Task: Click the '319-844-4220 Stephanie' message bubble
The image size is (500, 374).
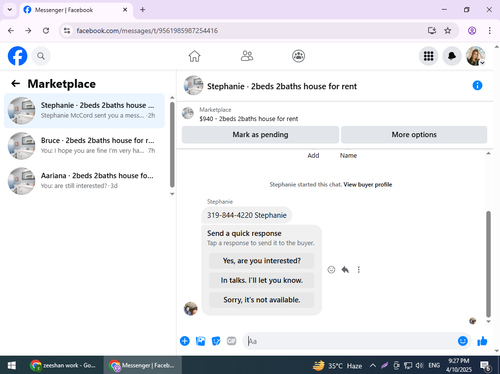Action: pyautogui.click(x=247, y=215)
